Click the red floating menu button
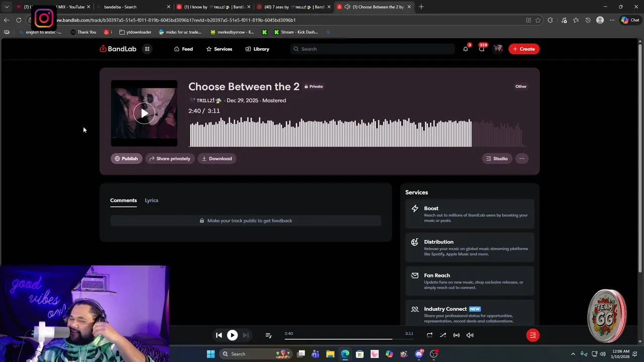 (533, 335)
